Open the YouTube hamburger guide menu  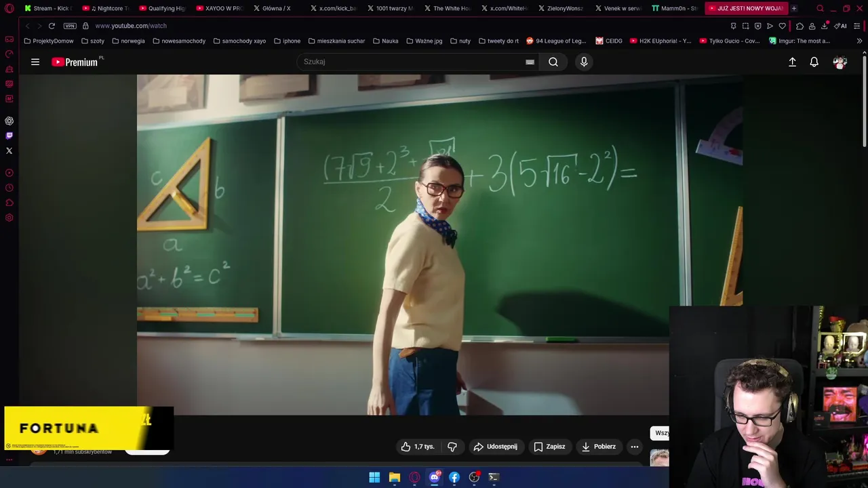point(35,62)
